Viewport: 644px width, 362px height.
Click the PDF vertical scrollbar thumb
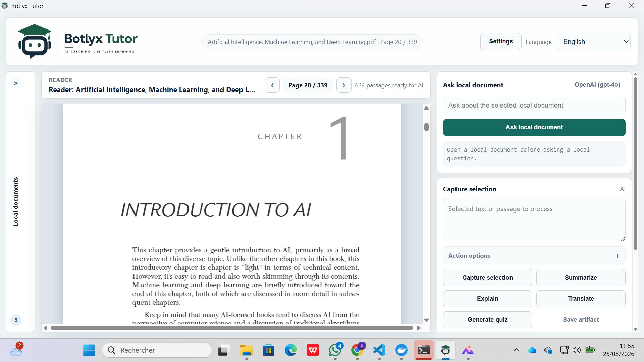point(426,127)
